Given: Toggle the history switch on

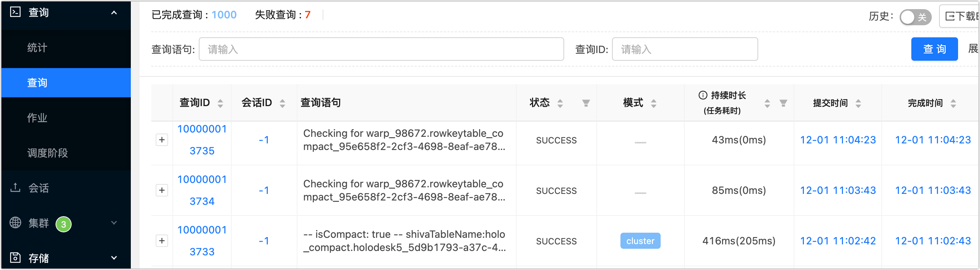Looking at the screenshot, I should tap(915, 17).
